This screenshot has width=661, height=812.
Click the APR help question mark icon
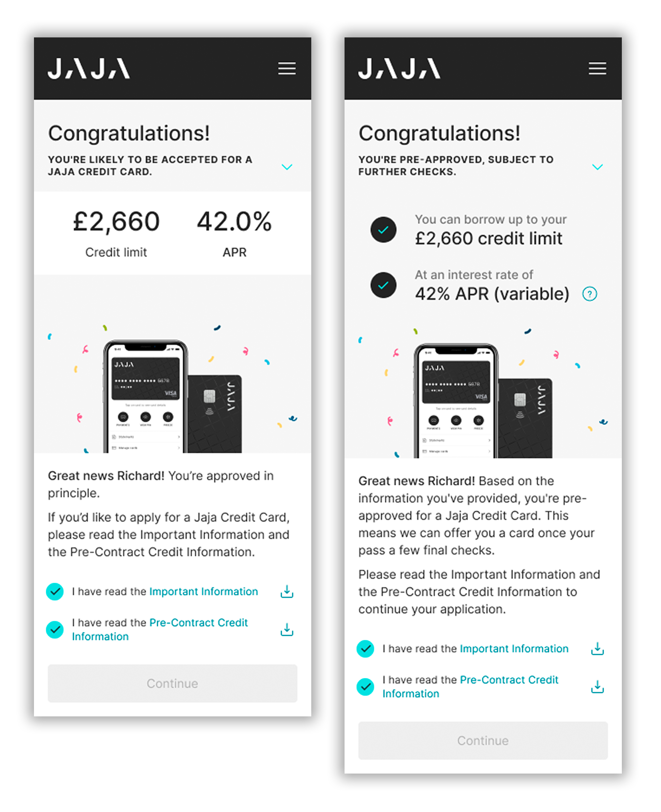[589, 294]
